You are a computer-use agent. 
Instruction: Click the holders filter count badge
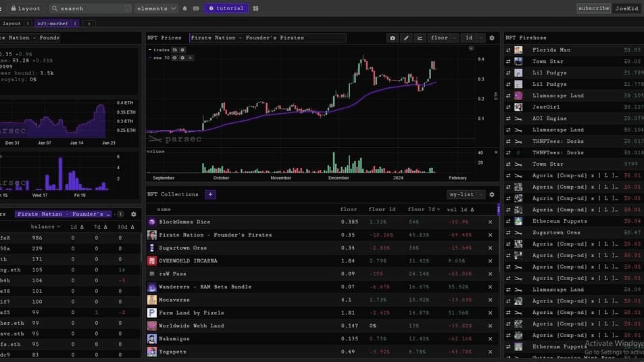pyautogui.click(x=120, y=214)
